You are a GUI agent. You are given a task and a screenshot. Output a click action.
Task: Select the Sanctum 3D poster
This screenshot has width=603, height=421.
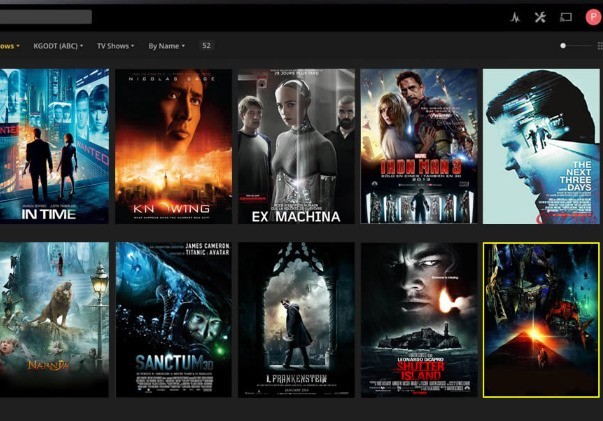[x=173, y=319]
